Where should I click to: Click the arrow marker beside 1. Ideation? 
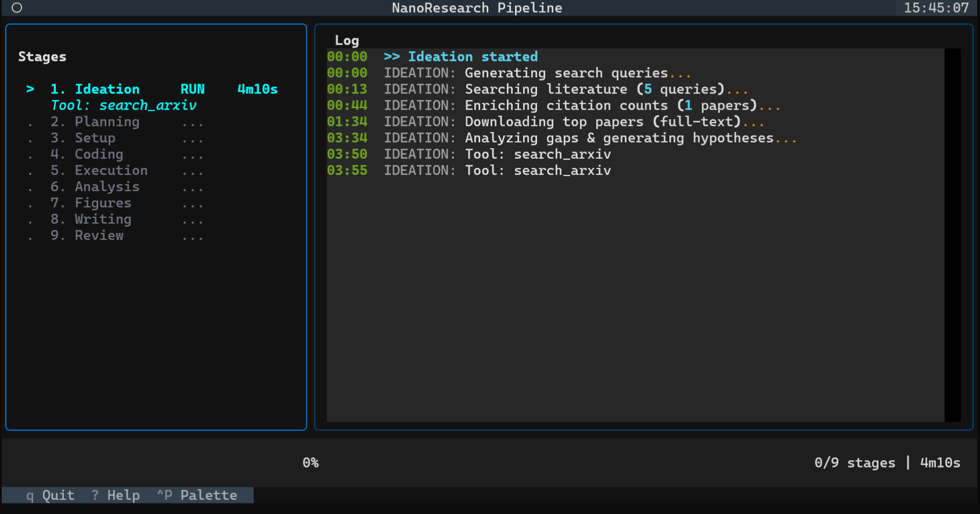pyautogui.click(x=30, y=89)
